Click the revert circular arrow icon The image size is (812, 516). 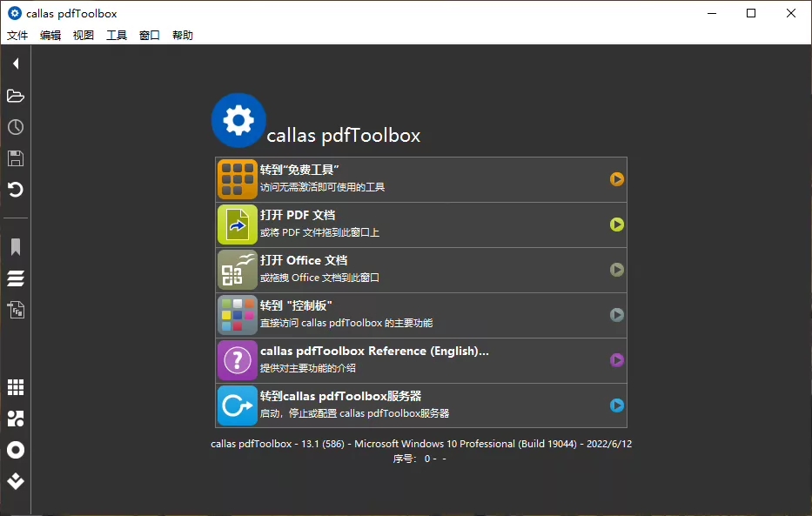pos(16,190)
